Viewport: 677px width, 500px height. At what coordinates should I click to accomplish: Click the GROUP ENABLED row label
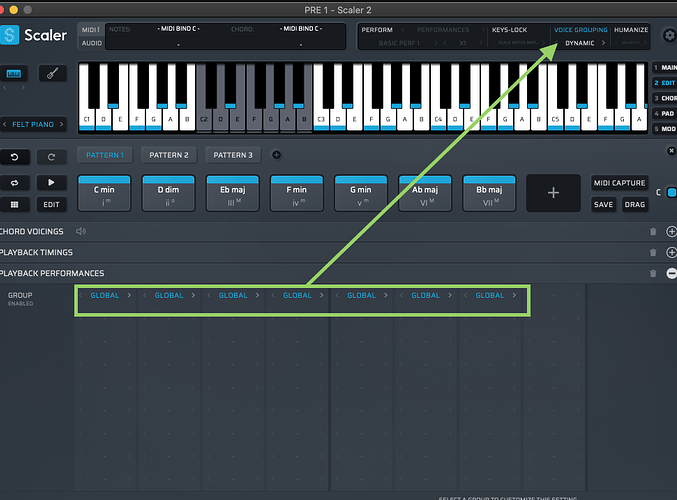20,298
